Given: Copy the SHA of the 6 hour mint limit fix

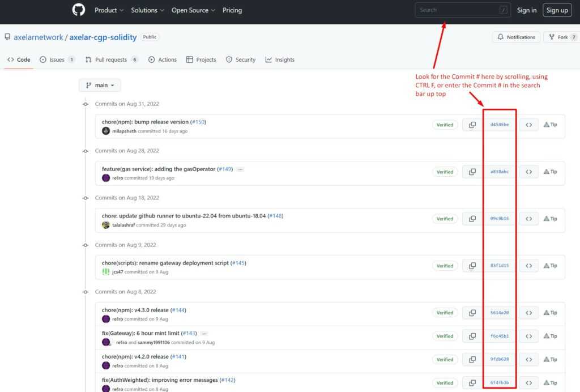Looking at the screenshot, I should point(472,336).
